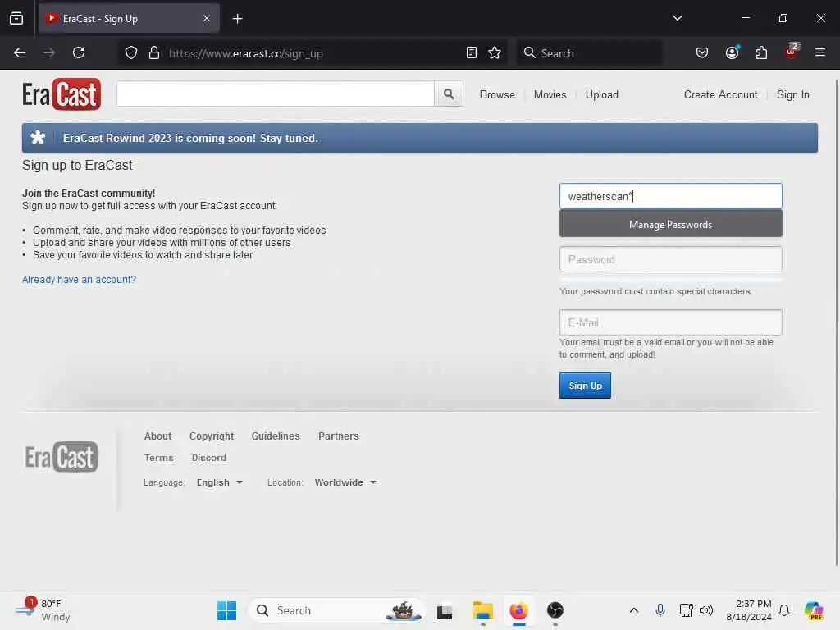This screenshot has height=630, width=840.
Task: Go back with the back arrow
Action: point(20,53)
